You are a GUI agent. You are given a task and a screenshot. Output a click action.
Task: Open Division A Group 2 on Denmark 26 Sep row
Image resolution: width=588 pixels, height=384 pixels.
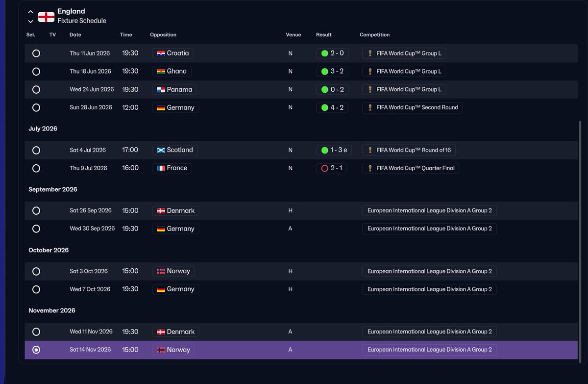pyautogui.click(x=430, y=210)
